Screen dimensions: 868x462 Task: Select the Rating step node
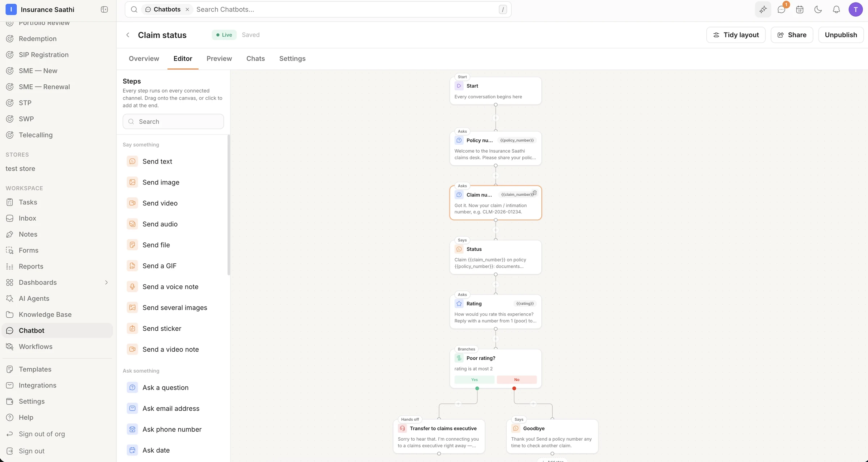point(495,311)
